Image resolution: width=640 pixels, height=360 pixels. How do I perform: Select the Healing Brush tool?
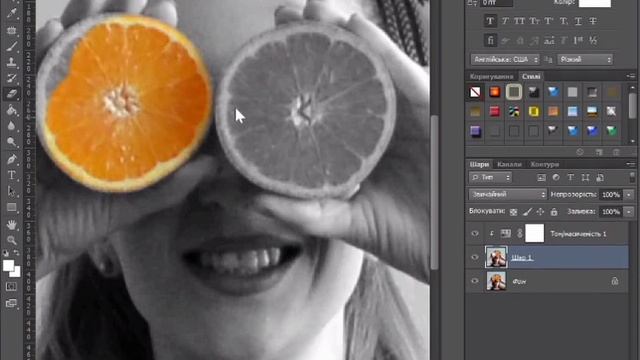pos(11,30)
